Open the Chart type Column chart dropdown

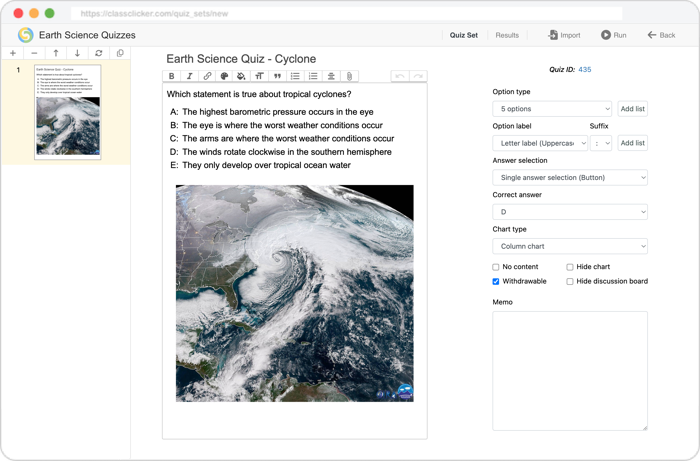click(570, 246)
